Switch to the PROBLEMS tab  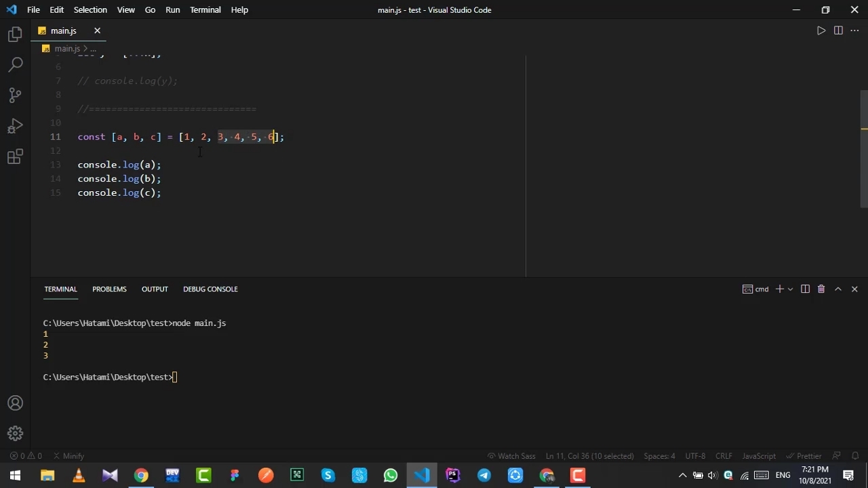pyautogui.click(x=109, y=289)
